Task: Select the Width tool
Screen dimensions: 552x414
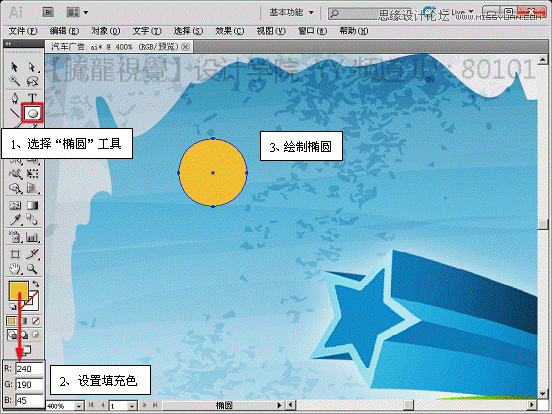Action: coord(15,174)
